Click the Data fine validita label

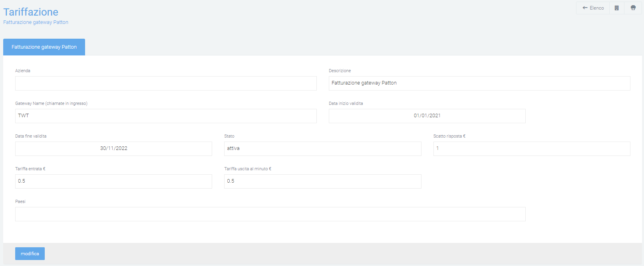coord(31,136)
